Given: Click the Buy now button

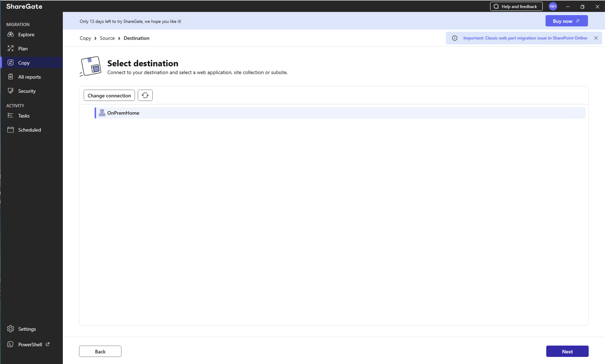Looking at the screenshot, I should (x=567, y=21).
